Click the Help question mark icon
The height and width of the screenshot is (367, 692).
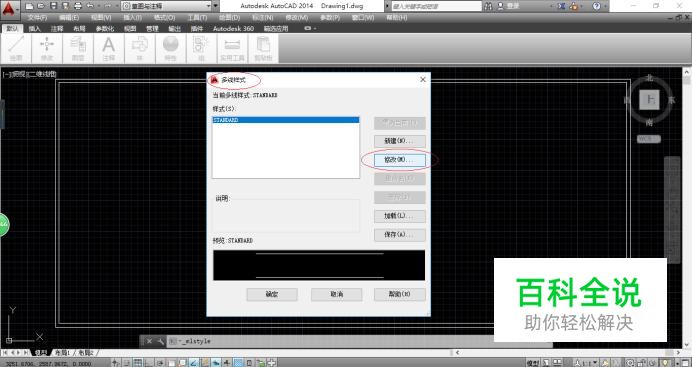(x=597, y=6)
